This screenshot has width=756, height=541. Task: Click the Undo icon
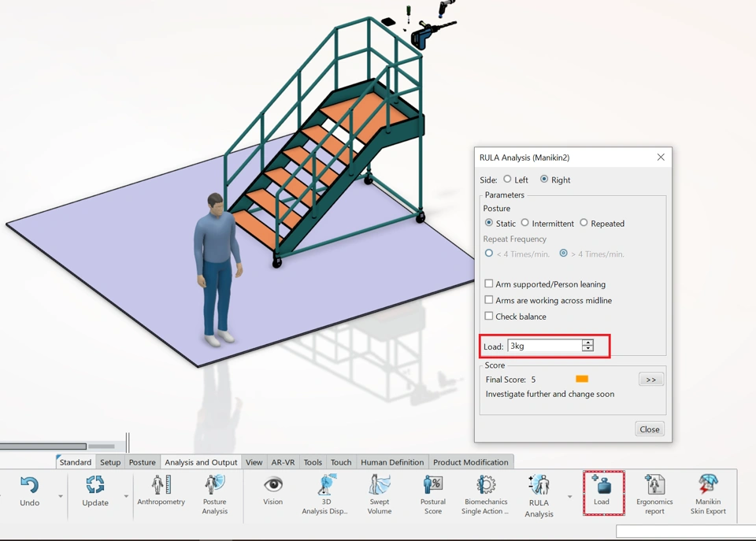pos(29,486)
